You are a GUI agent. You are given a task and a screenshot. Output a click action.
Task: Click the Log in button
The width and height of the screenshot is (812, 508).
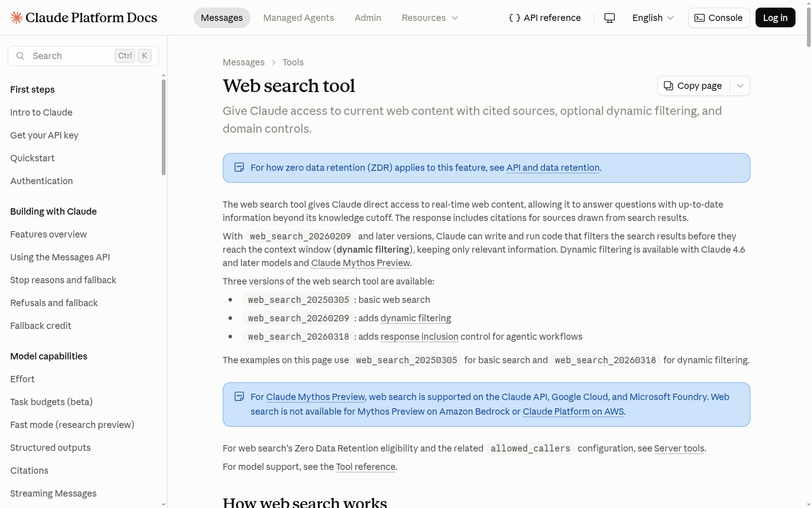(x=775, y=18)
